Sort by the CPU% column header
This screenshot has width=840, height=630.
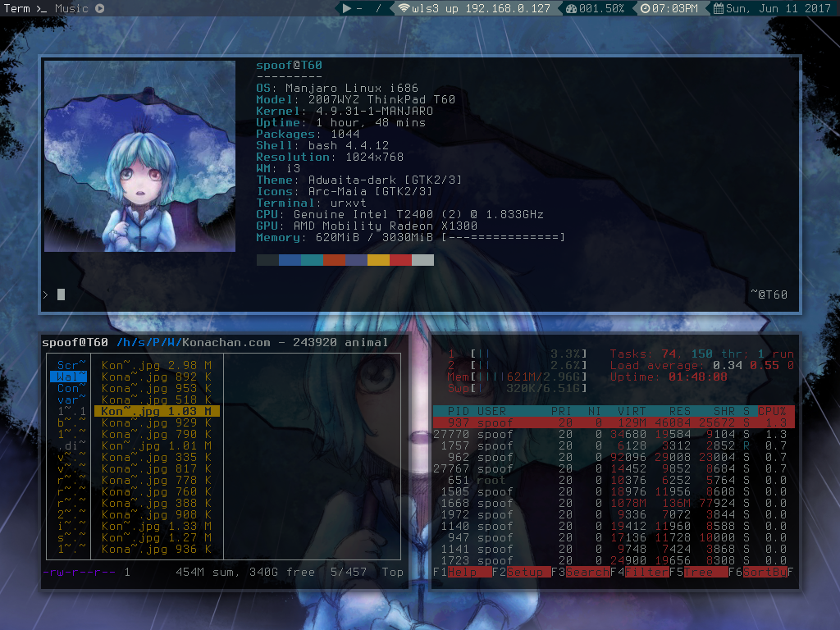(771, 410)
